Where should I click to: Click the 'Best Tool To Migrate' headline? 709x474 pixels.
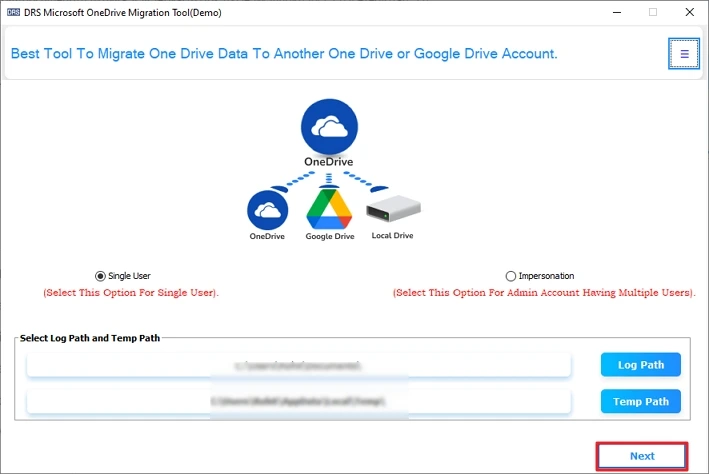tap(284, 54)
